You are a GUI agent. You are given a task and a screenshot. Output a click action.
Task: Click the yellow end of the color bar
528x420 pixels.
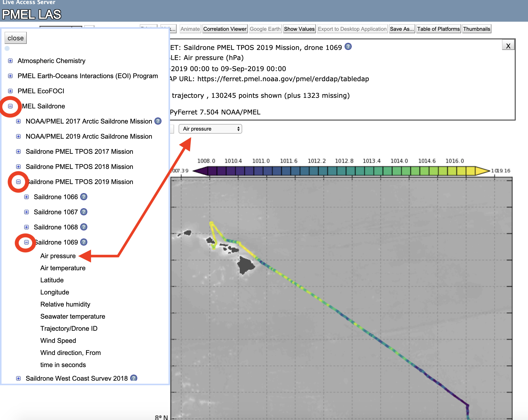[x=482, y=171]
